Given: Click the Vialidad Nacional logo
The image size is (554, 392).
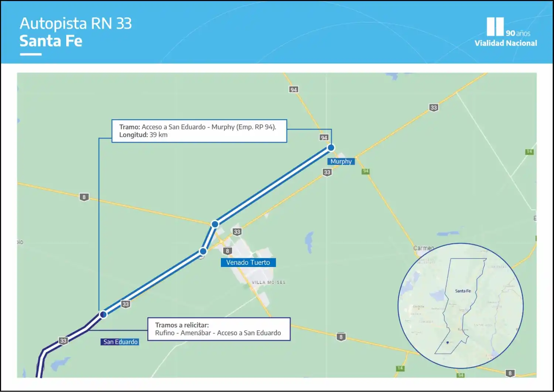Looking at the screenshot, I should (505, 33).
